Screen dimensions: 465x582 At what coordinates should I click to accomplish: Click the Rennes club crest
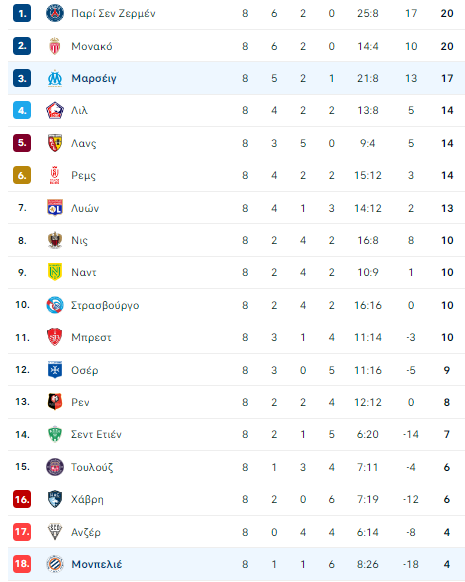55,402
